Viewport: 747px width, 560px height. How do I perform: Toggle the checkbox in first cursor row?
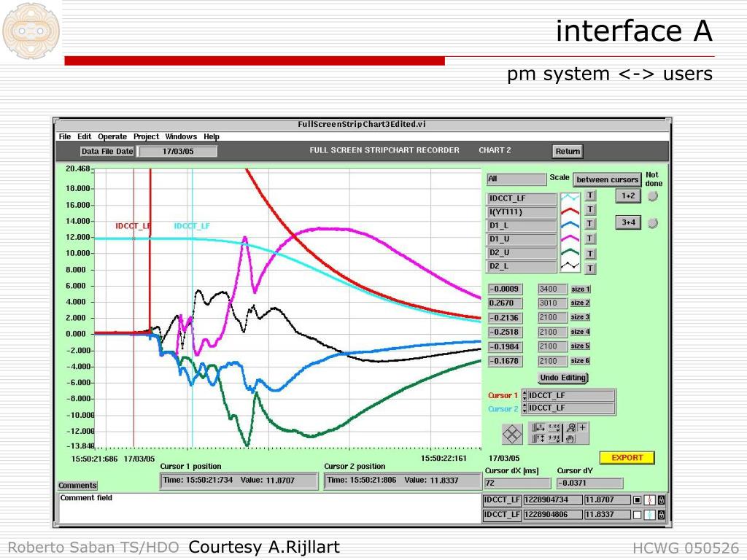tap(637, 500)
